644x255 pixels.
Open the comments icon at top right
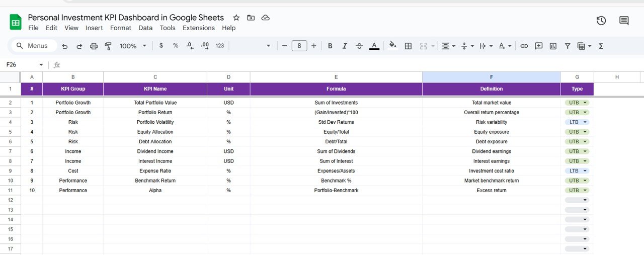tap(624, 21)
